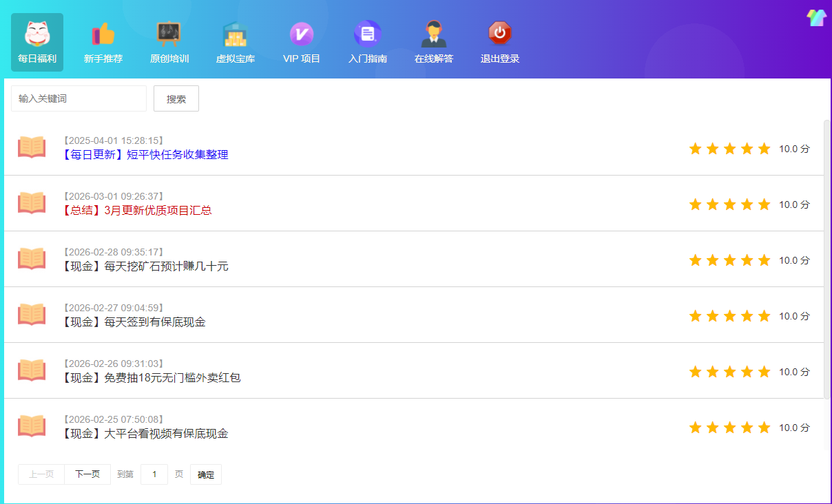Open the 每日福利 lucky cat icon
The height and width of the screenshot is (504, 832).
(x=37, y=34)
